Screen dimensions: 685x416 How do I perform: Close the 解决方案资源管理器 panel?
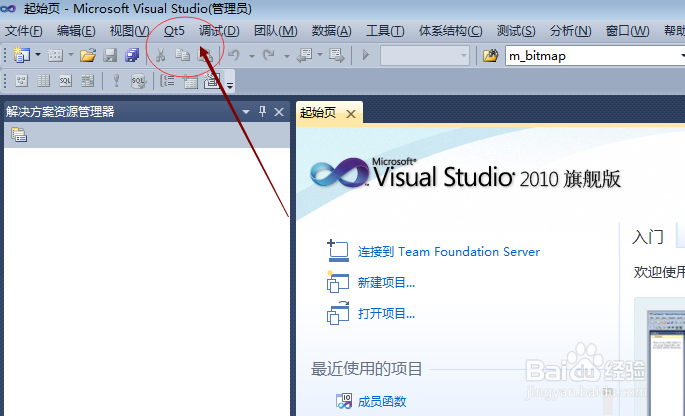click(279, 112)
